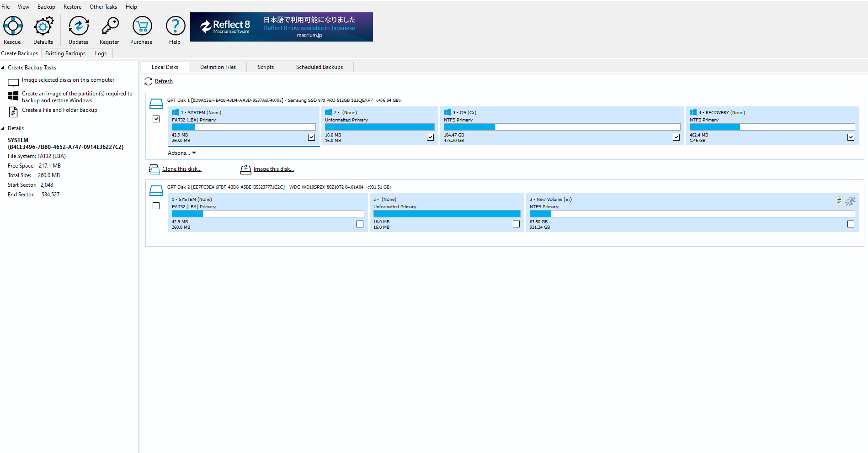Select the Disk 2 SYSTEM partition block
868x453 pixels.
(x=268, y=213)
